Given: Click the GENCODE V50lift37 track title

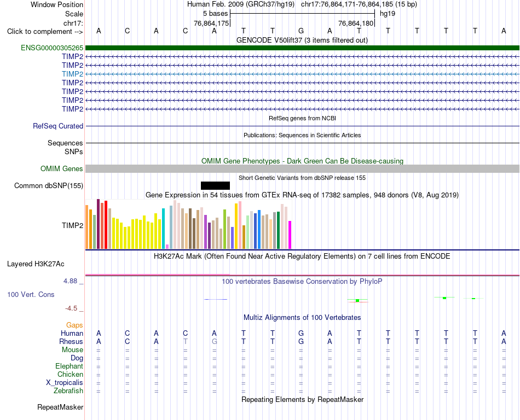Looking at the screenshot, I should (302, 40).
